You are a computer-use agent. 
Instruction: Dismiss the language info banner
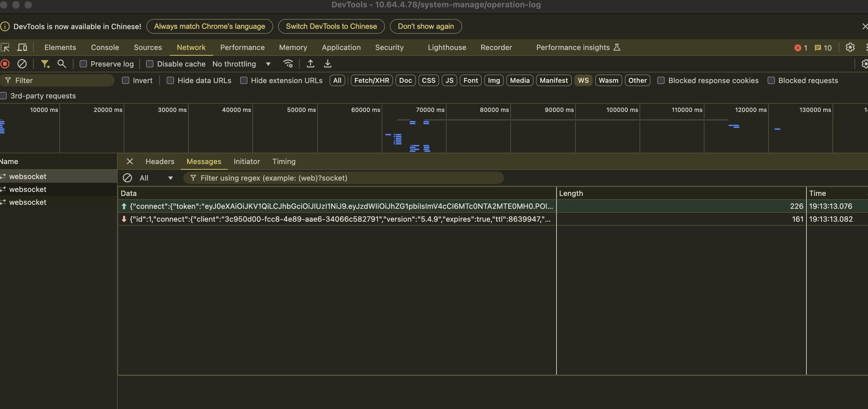pos(864,26)
